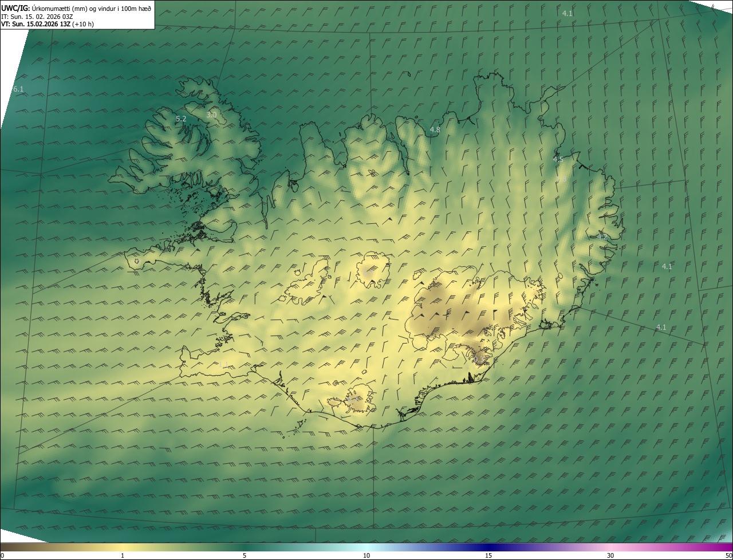Click the 1 tick on the color scale
The image size is (733, 560).
(123, 556)
